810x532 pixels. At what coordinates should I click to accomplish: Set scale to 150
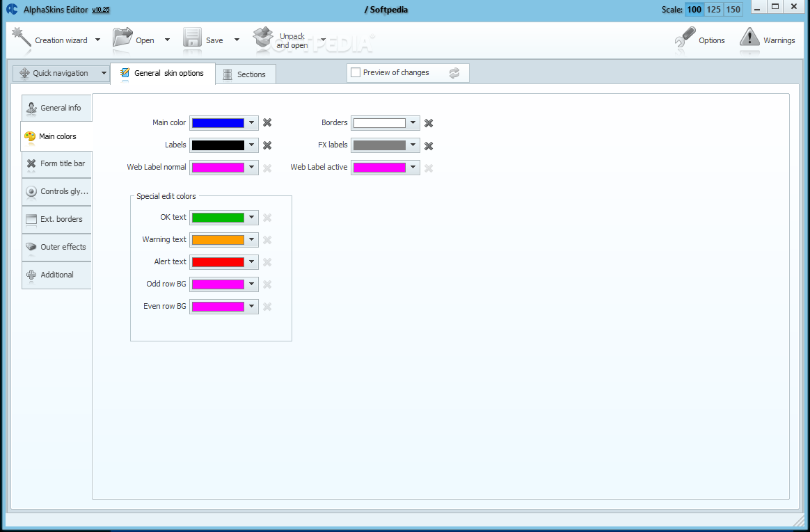click(x=733, y=9)
